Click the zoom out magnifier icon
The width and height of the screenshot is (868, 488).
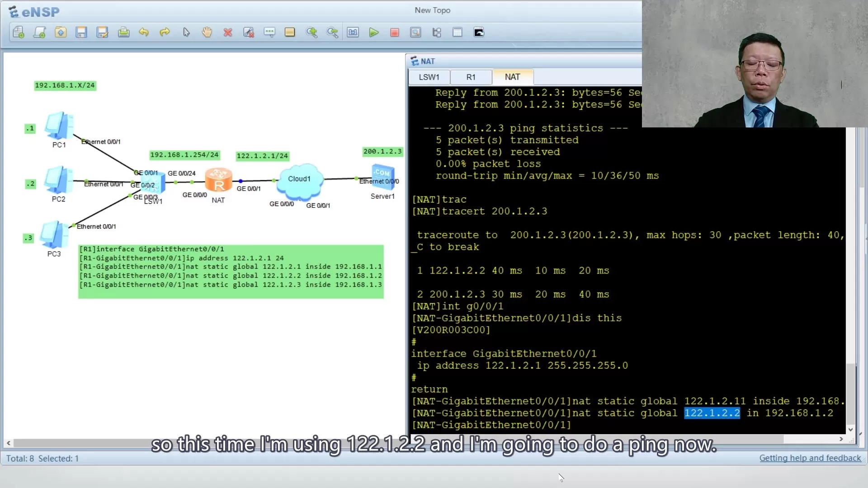coord(332,32)
